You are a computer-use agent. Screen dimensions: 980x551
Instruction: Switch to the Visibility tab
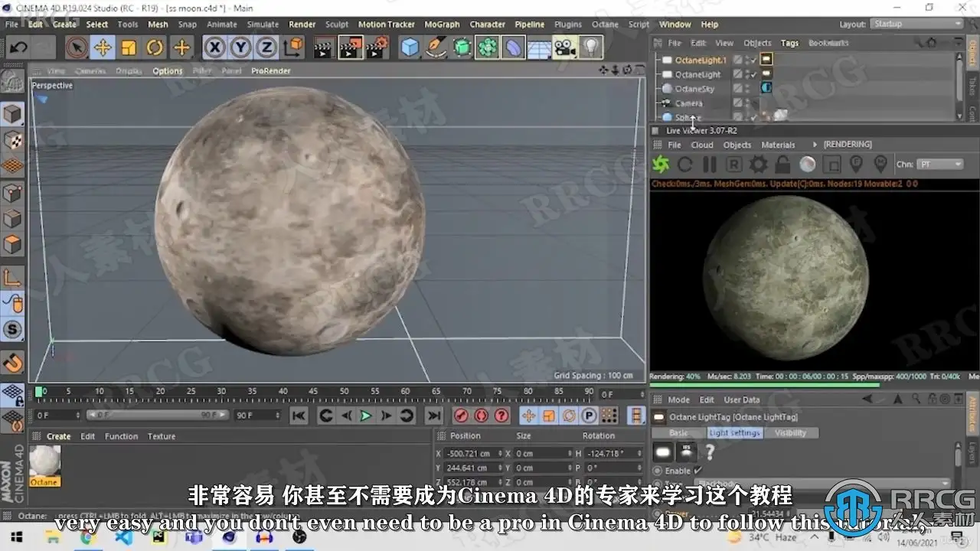click(x=790, y=433)
